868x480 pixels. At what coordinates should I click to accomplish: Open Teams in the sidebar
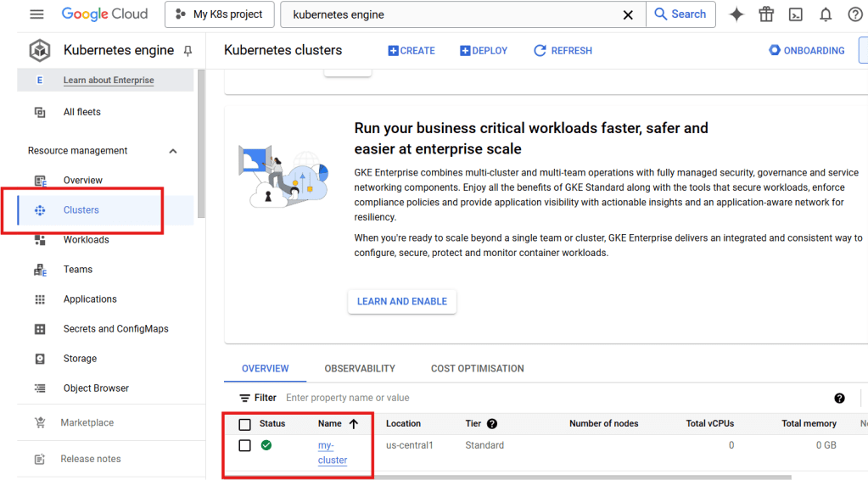[x=77, y=270]
